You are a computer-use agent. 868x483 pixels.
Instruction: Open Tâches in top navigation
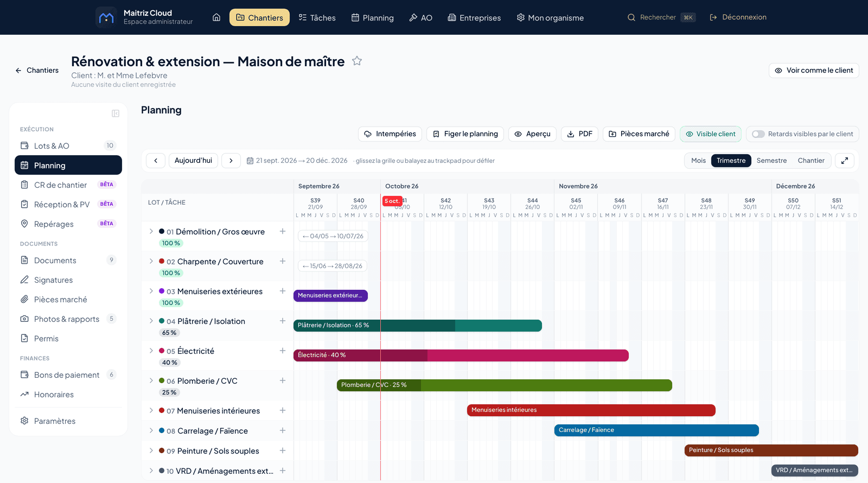[x=317, y=17]
